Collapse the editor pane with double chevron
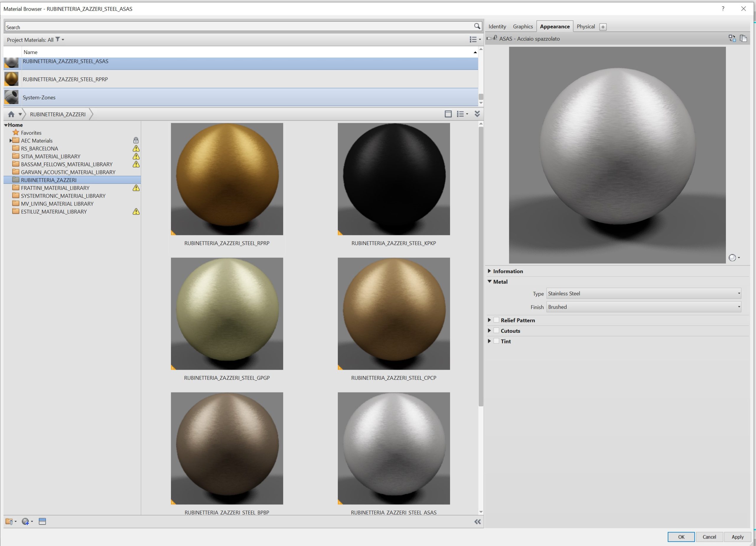The width and height of the screenshot is (756, 546). [477, 522]
